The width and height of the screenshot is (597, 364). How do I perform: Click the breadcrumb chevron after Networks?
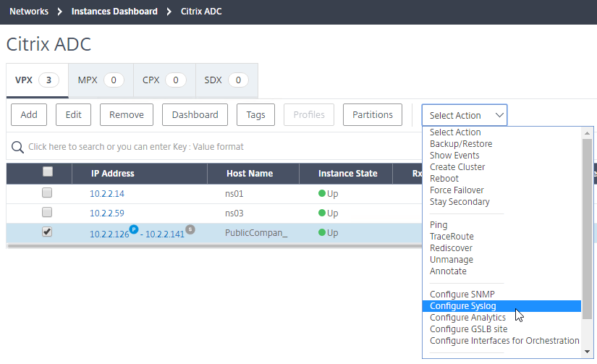click(x=59, y=12)
